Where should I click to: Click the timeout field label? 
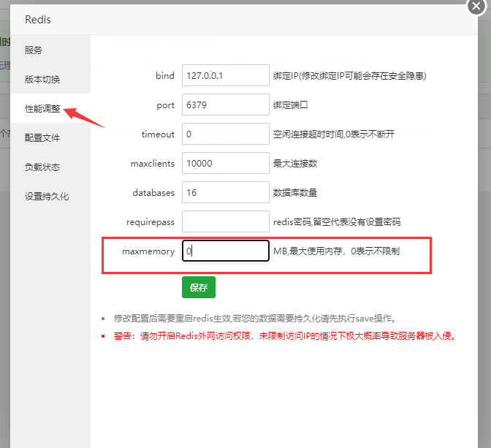click(158, 134)
